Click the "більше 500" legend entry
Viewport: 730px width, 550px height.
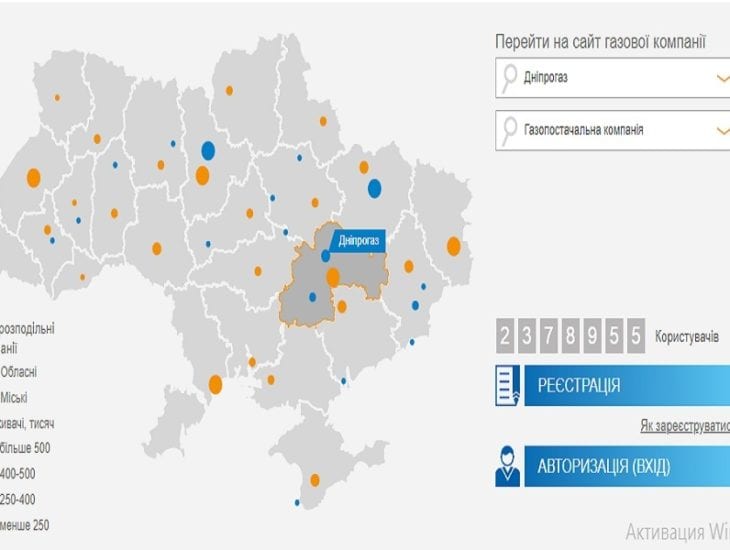click(x=25, y=447)
